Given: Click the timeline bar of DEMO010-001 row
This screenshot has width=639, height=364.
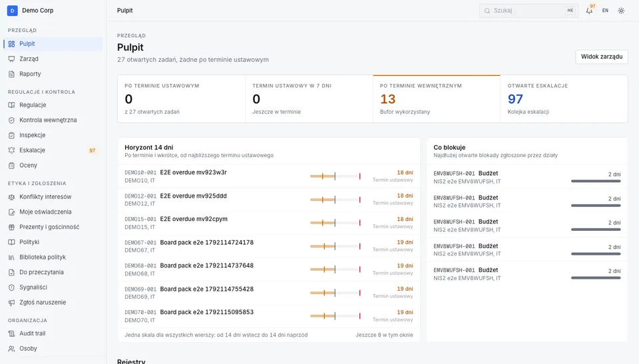Looking at the screenshot, I should click(335, 176).
